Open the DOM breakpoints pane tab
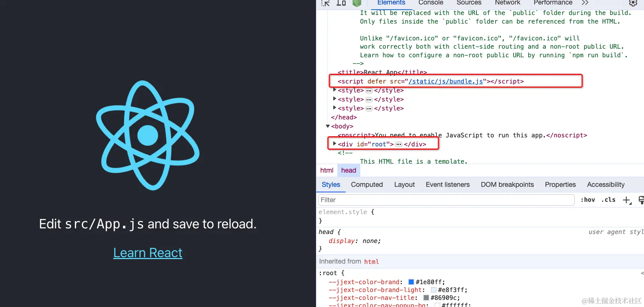This screenshot has height=307, width=644. pyautogui.click(x=507, y=185)
